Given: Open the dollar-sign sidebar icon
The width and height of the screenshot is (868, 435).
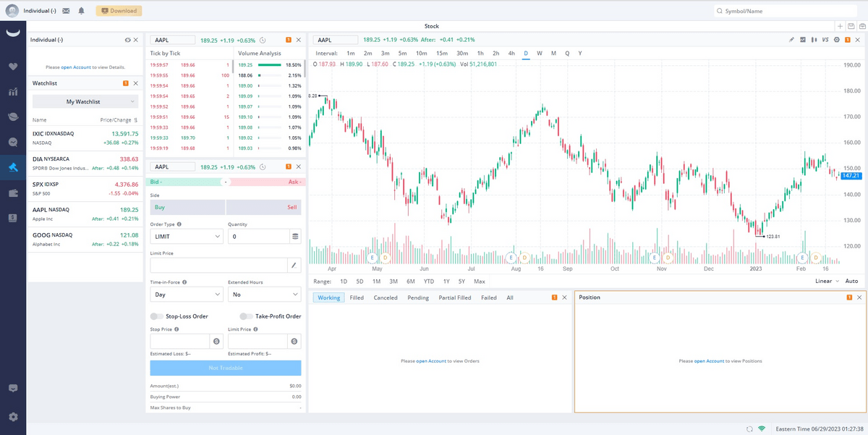Looking at the screenshot, I should 13,218.
